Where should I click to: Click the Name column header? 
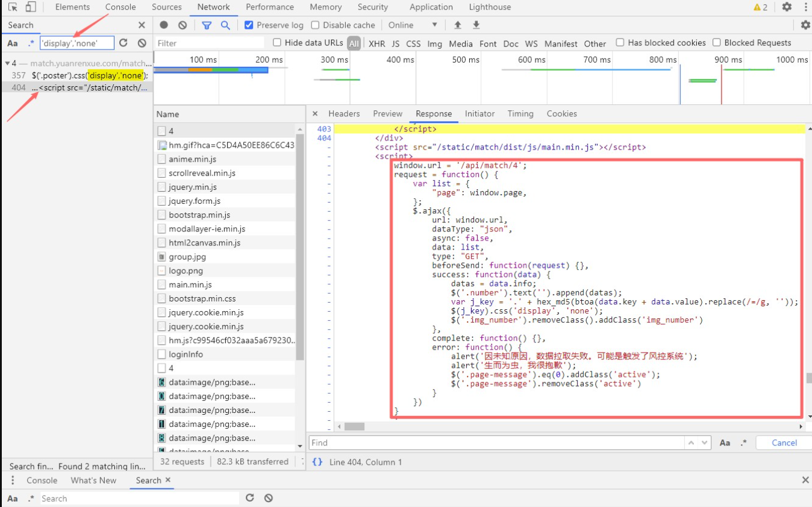(x=168, y=114)
